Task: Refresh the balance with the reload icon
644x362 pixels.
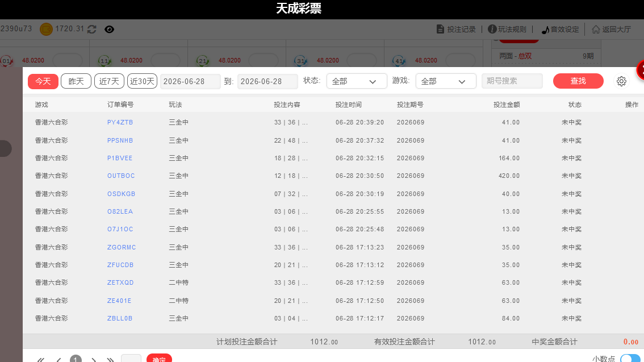Action: 92,29
